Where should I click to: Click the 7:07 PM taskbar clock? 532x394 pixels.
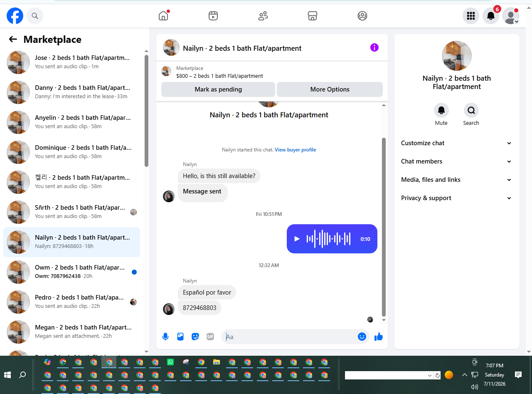click(x=495, y=366)
